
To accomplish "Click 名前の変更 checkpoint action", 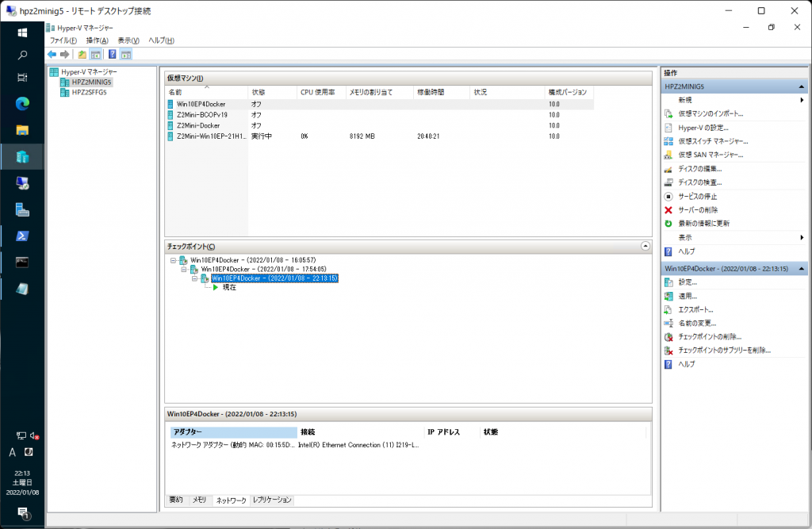I will pyautogui.click(x=697, y=323).
